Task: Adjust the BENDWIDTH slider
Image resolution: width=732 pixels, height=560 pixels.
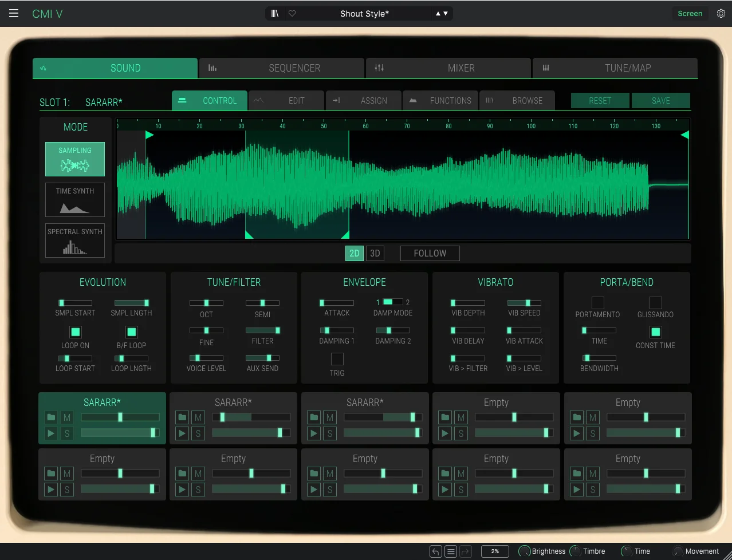Action: (x=599, y=358)
